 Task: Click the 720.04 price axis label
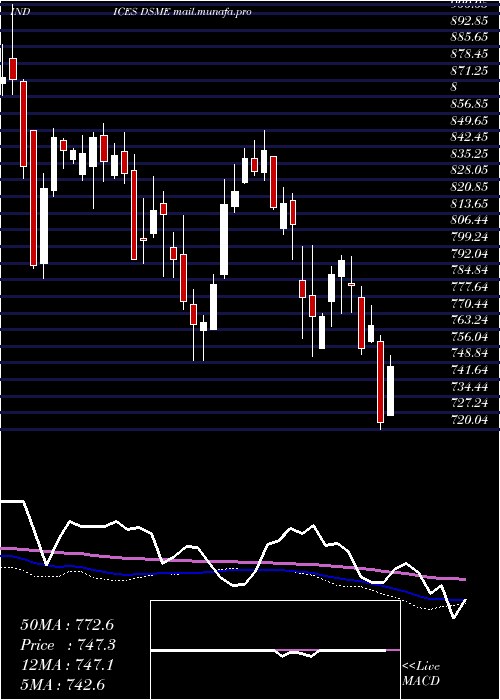pyautogui.click(x=469, y=420)
